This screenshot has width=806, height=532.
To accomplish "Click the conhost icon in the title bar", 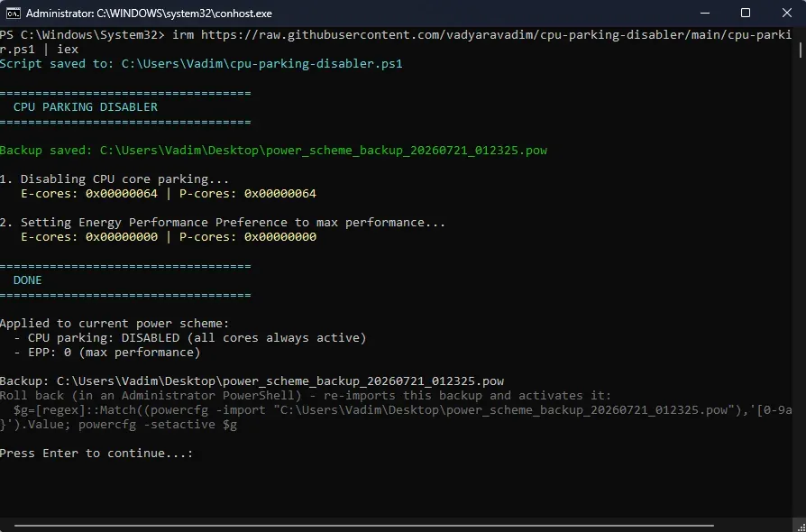I will (13, 14).
